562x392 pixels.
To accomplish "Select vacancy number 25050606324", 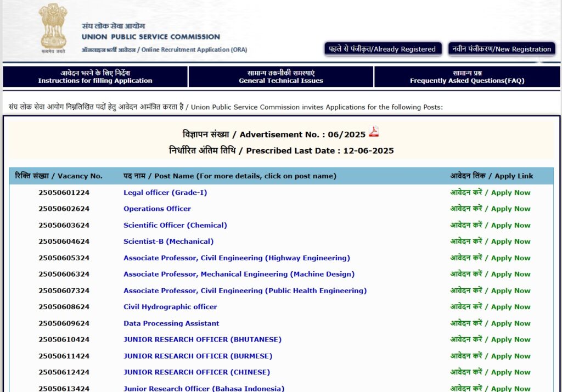I will (64, 274).
